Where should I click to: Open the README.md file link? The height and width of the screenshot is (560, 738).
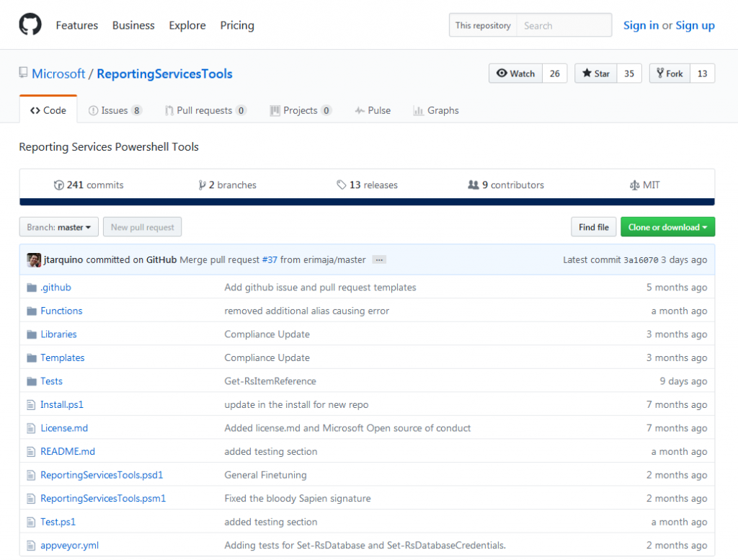point(68,452)
